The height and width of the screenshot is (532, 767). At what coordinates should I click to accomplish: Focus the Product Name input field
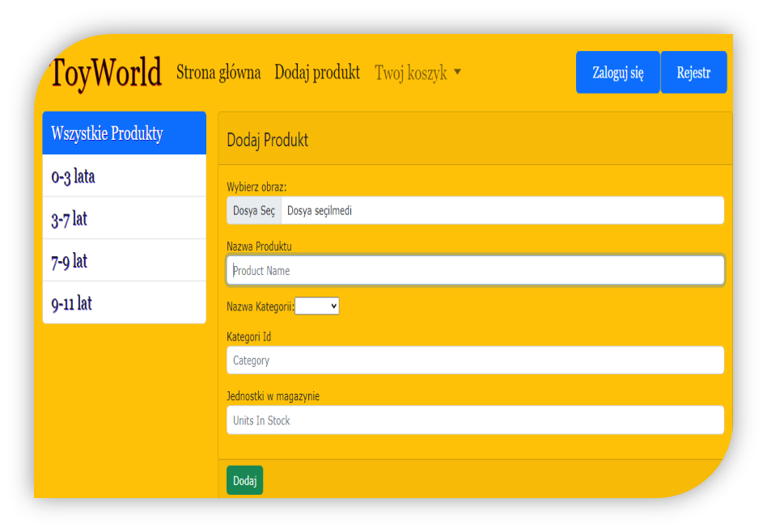point(474,270)
